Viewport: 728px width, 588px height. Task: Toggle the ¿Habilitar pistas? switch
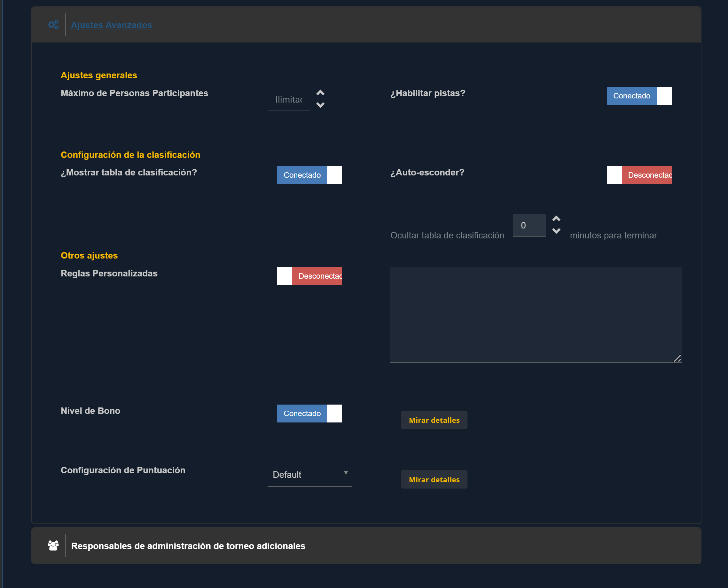click(639, 96)
